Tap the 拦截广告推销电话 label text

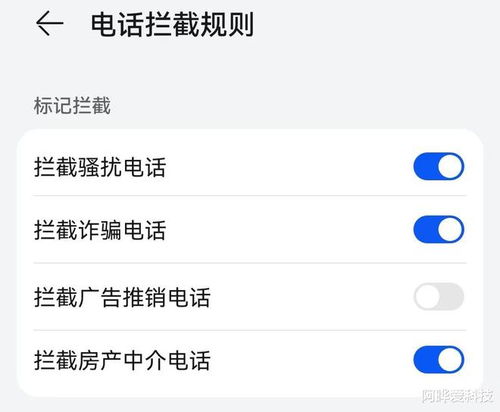pyautogui.click(x=122, y=297)
